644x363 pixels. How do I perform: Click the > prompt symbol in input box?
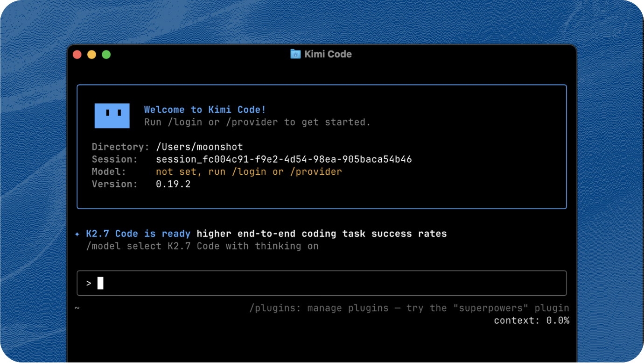pos(89,283)
